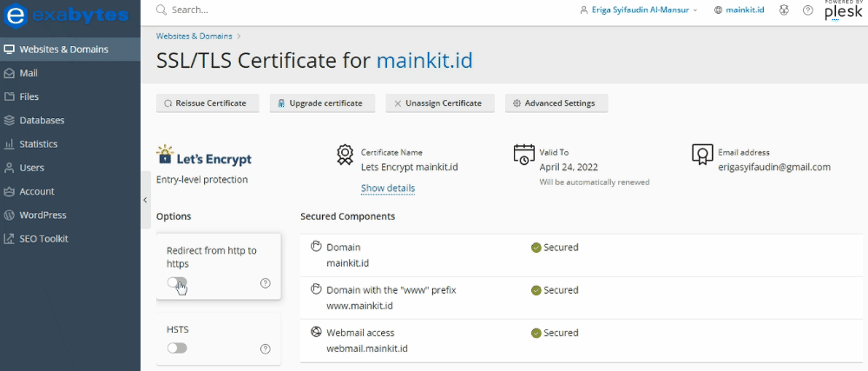This screenshot has height=371, width=868.
Task: Click the Certificate Name ribbon icon
Action: 345,155
